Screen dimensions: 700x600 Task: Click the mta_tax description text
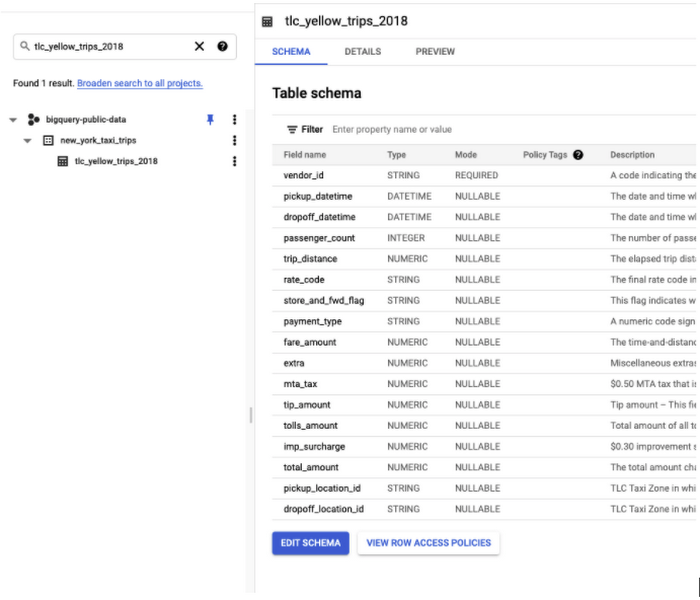653,384
